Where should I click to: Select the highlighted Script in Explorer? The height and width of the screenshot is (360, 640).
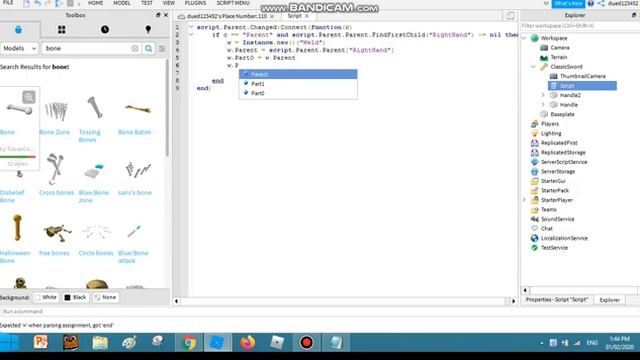pos(582,86)
